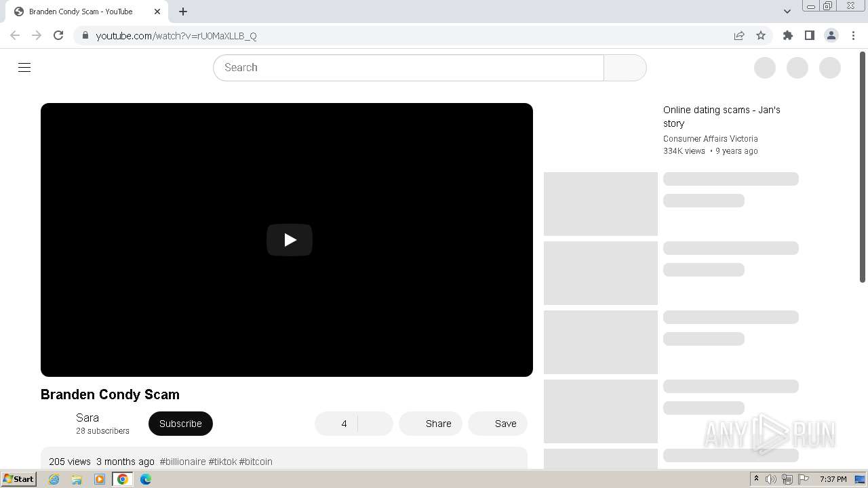Subscribe to the Sara channel
This screenshot has height=488, width=868.
pyautogui.click(x=180, y=424)
